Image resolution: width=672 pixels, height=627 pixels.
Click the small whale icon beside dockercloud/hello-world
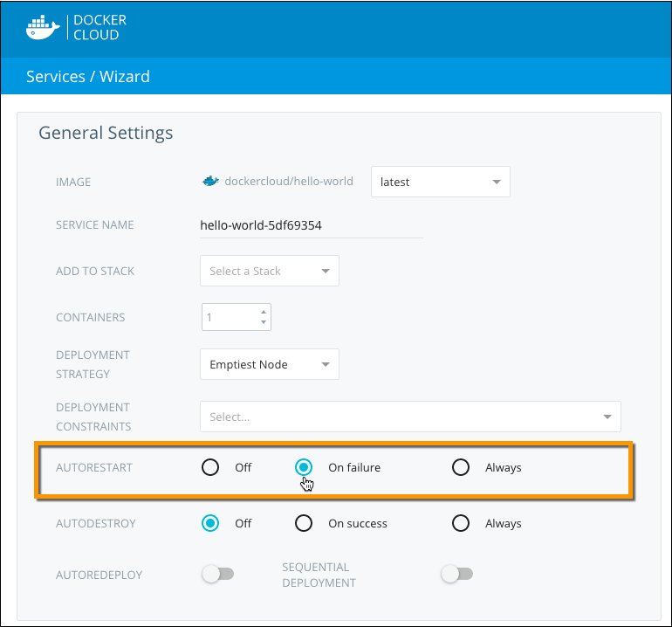(209, 182)
